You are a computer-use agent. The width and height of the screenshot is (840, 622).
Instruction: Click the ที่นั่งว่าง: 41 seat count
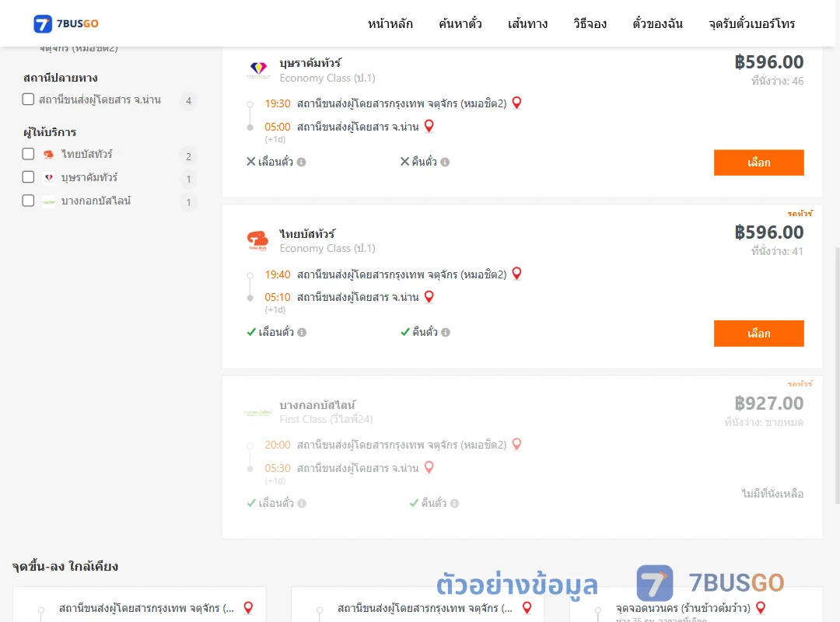pyautogui.click(x=777, y=251)
